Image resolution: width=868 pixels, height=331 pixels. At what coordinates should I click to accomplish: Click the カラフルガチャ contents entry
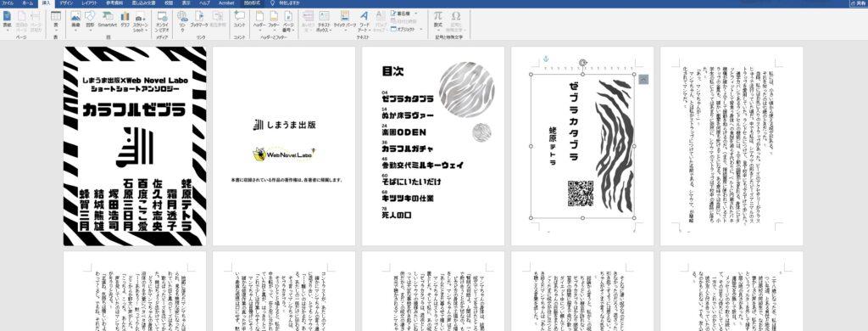coord(408,149)
